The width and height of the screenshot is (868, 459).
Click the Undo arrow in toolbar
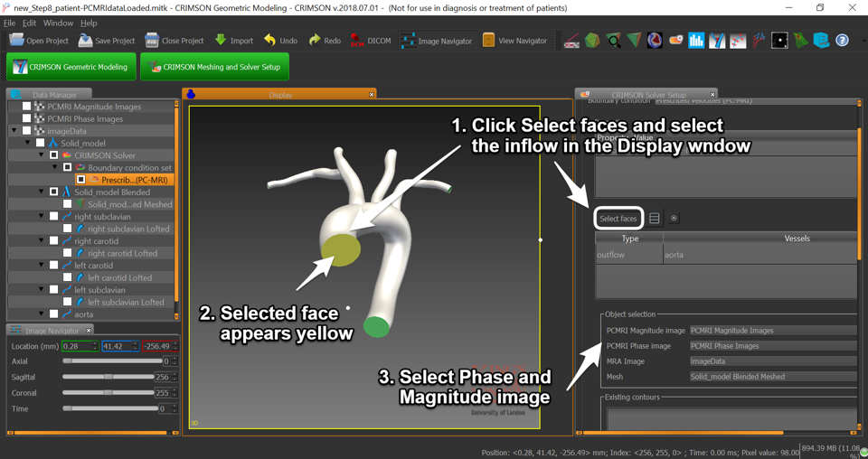pyautogui.click(x=280, y=41)
